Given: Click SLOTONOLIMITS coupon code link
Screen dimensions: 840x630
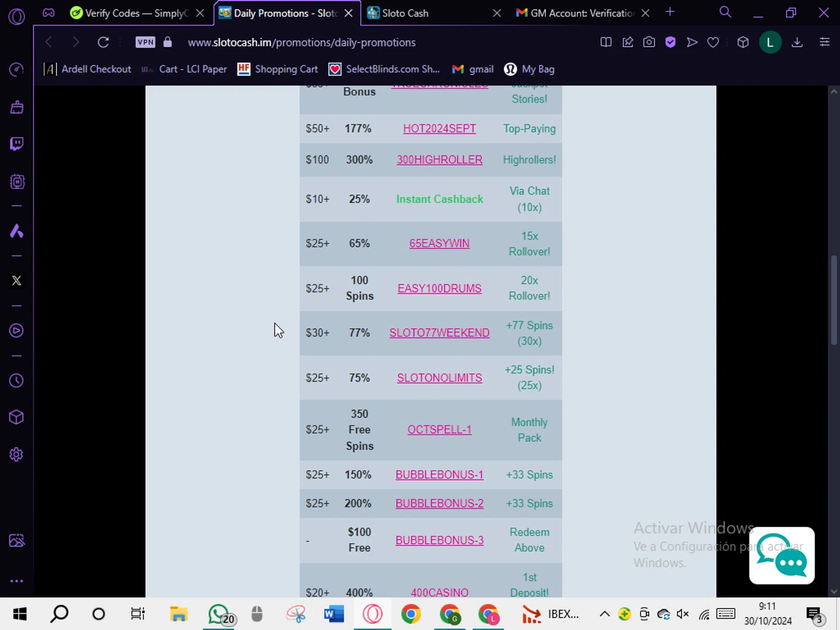Looking at the screenshot, I should (440, 378).
